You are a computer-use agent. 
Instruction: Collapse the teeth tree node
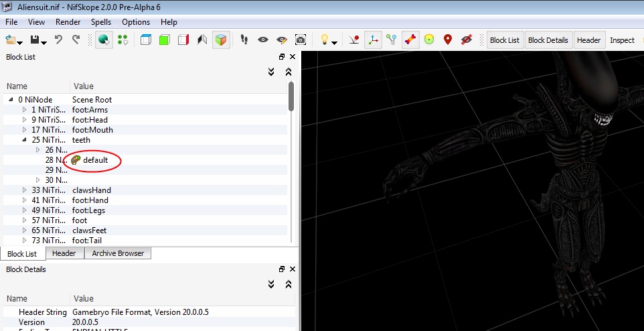24,140
